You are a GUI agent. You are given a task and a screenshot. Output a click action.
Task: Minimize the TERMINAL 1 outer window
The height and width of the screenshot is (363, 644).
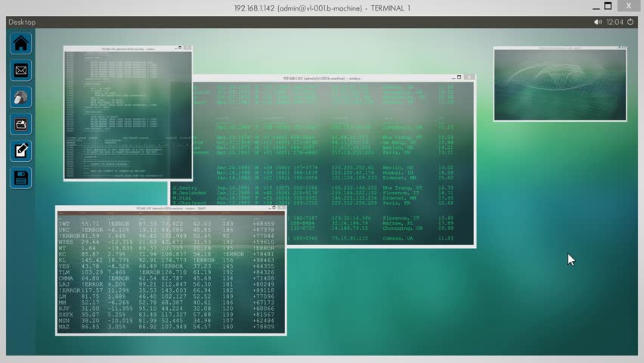click(596, 8)
